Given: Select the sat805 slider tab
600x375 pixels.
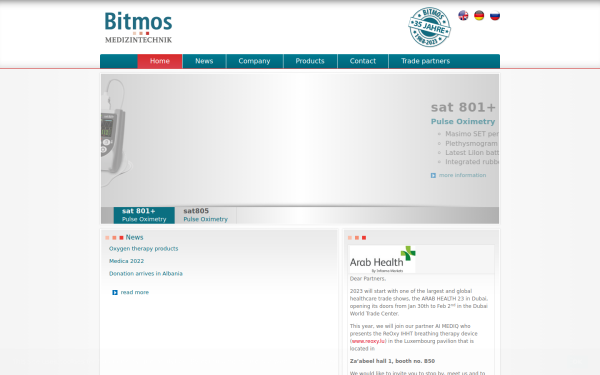Looking at the screenshot, I should (x=206, y=215).
